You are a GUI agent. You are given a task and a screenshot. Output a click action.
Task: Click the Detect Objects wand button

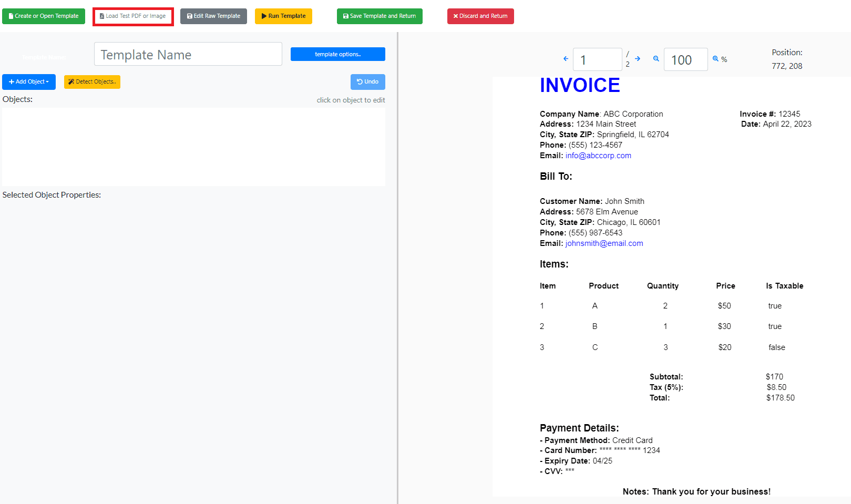(92, 82)
